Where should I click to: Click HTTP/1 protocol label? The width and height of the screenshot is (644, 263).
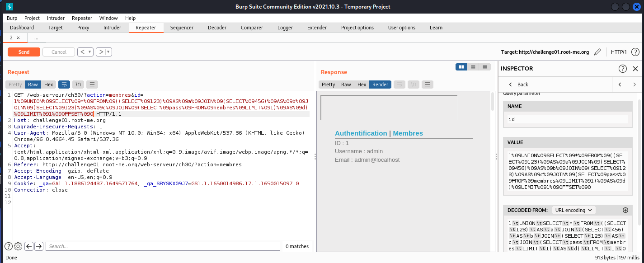pos(619,52)
